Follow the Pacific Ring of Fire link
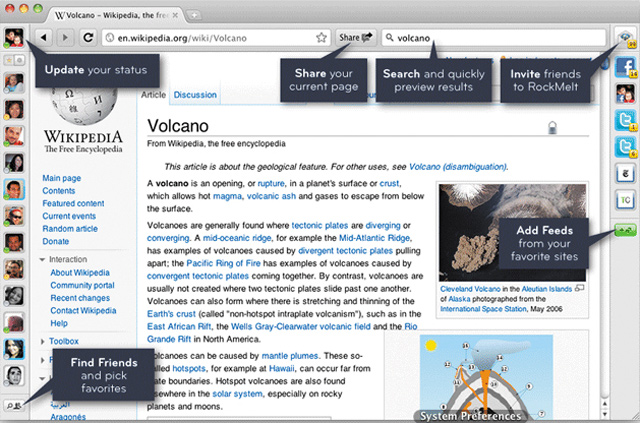 (x=223, y=263)
